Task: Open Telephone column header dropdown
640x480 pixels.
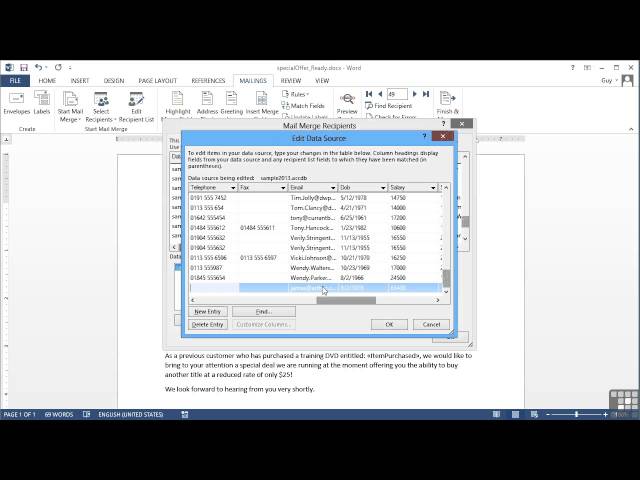Action: coord(233,188)
